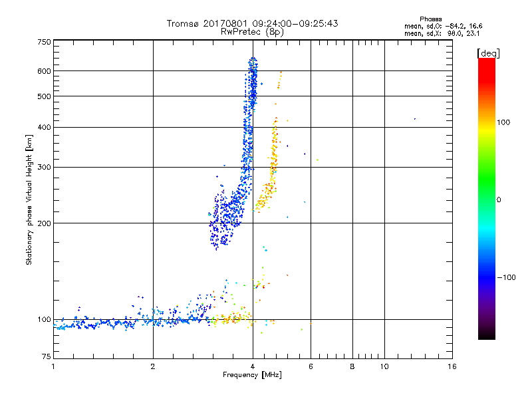The height and width of the screenshot is (399, 532).
Task: Click the y-axis tick label '600'
Action: click(44, 71)
